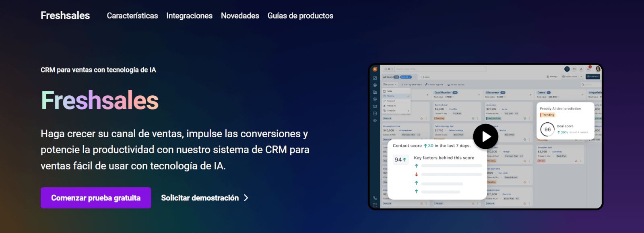Click the phone icon at the CRM sidebar bottom
644x233 pixels.
[x=375, y=198]
